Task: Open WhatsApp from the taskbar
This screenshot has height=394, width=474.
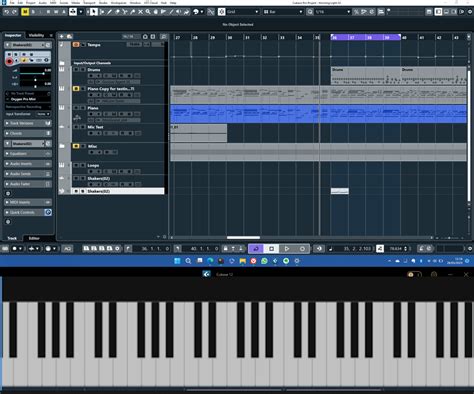Action: click(264, 261)
